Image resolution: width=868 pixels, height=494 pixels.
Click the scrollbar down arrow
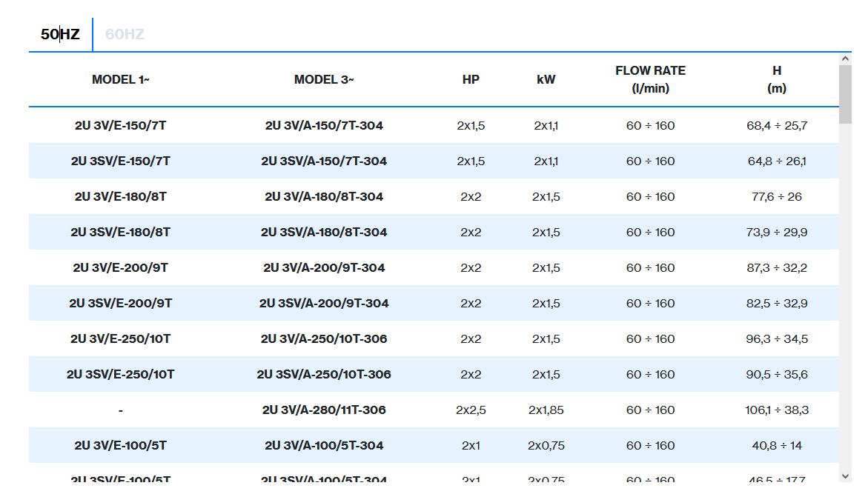click(845, 475)
